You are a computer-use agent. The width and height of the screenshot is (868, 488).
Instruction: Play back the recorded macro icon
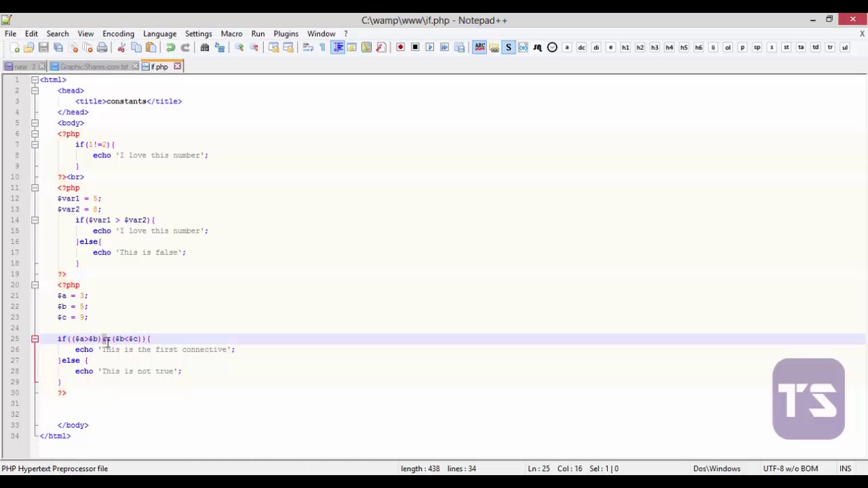[430, 47]
